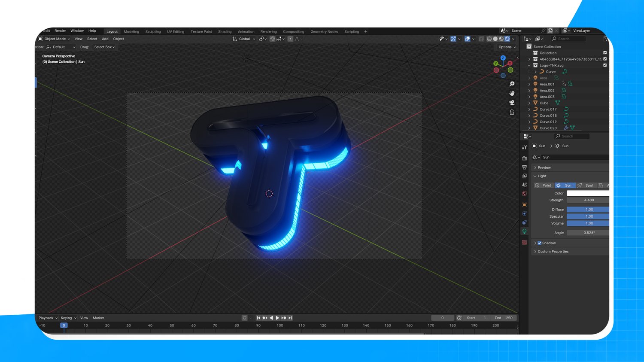Open the Tool properties tab icon
This screenshot has width=644, height=362.
(524, 147)
